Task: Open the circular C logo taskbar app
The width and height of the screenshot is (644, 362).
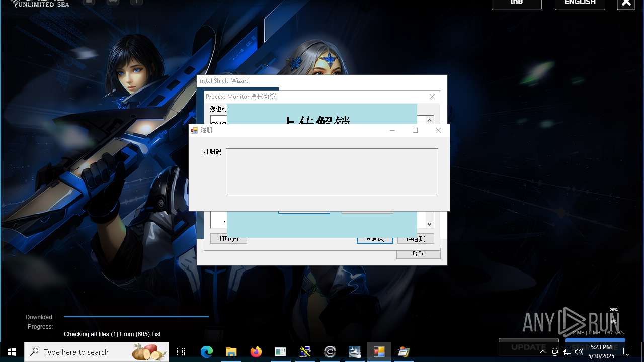Action: 330,352
